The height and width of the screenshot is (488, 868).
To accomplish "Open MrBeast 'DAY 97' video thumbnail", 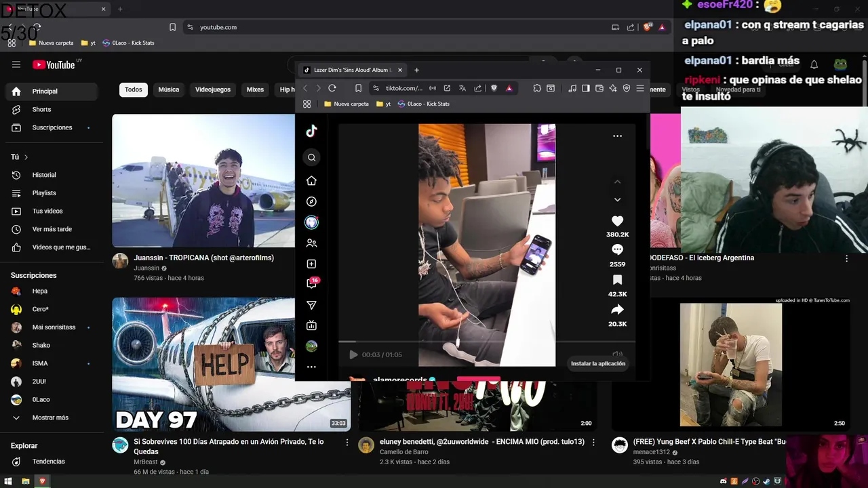I will (231, 364).
